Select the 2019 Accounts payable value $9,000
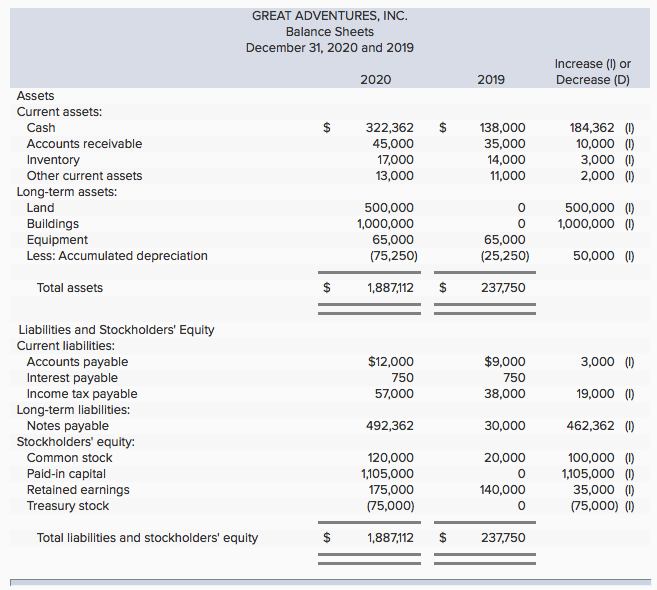Image resolution: width=657 pixels, height=590 pixels. [x=504, y=362]
